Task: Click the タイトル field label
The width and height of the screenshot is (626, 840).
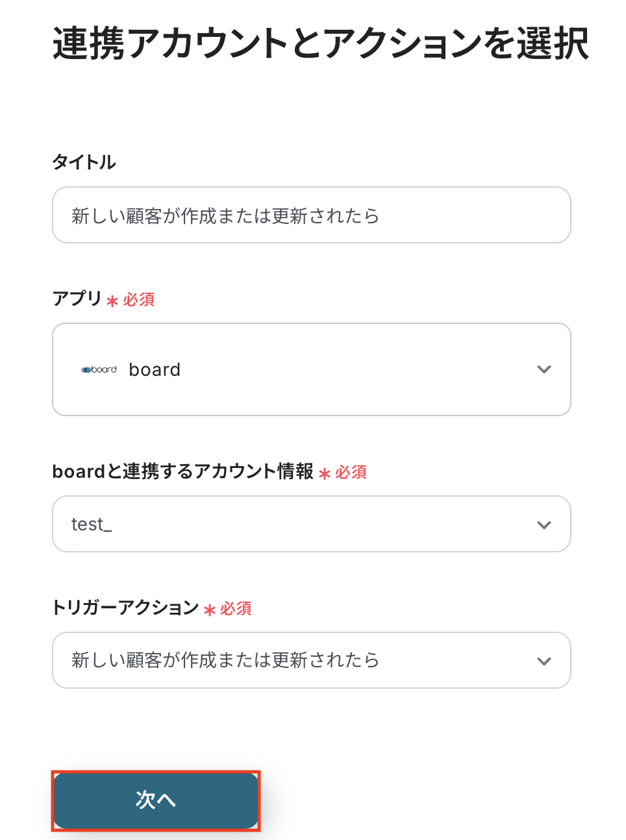Action: tap(84, 162)
